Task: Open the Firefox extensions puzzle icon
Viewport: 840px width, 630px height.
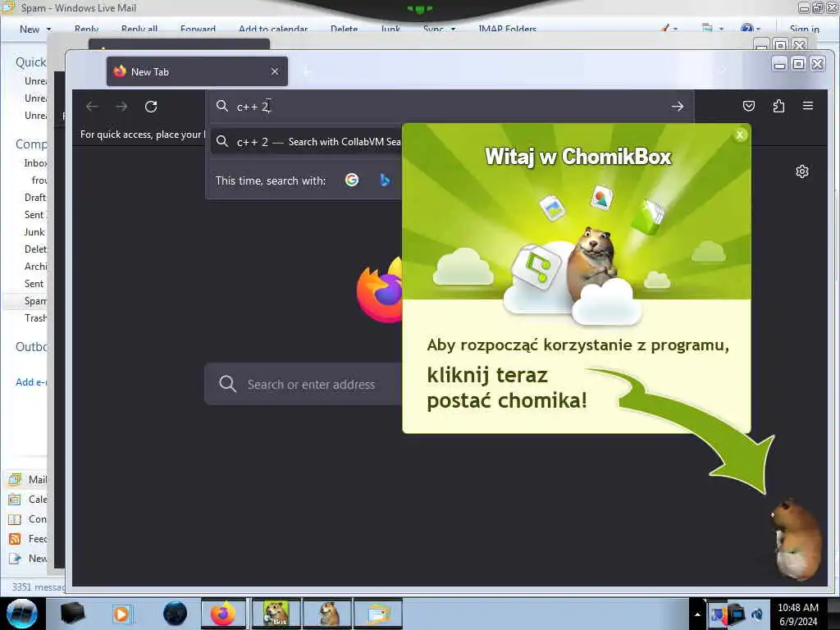Action: pos(779,106)
